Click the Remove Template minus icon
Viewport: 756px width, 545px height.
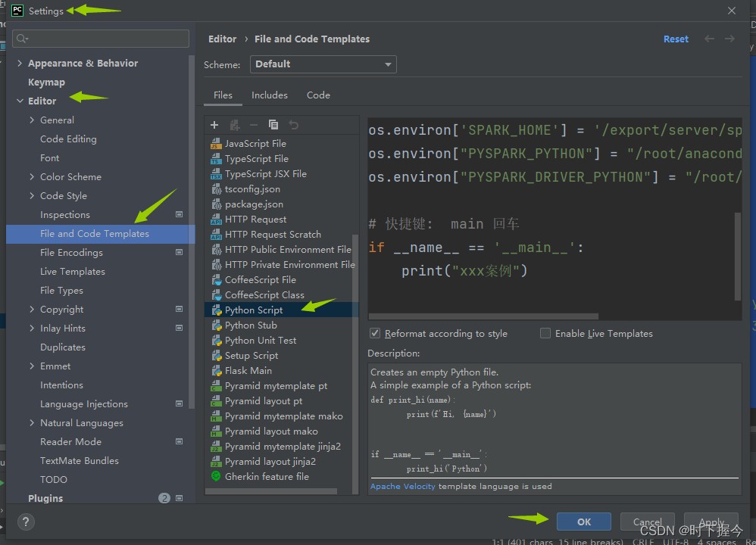(x=254, y=126)
